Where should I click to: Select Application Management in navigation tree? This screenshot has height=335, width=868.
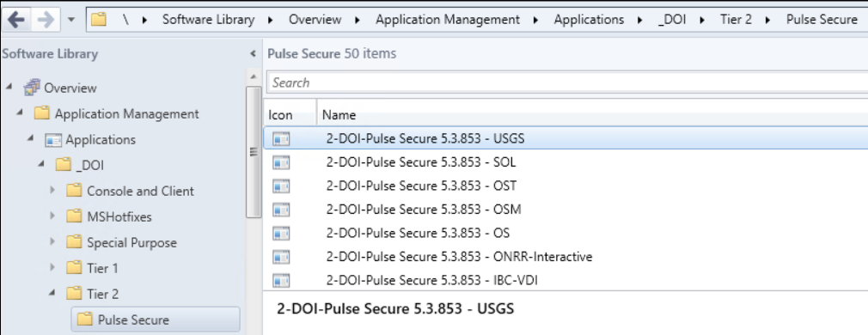[x=127, y=113]
